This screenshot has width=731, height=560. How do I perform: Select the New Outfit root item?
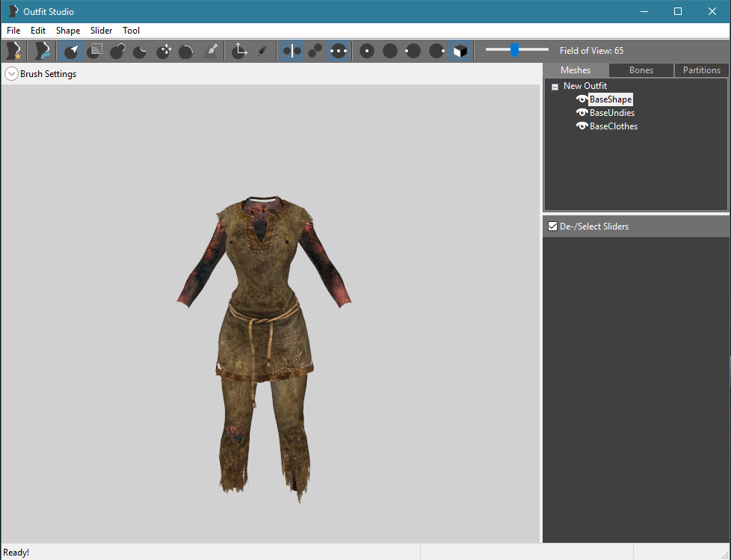coord(585,86)
